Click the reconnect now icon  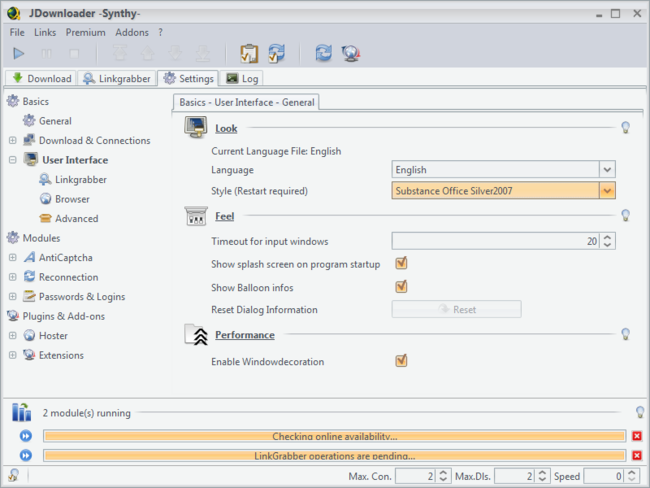[323, 53]
